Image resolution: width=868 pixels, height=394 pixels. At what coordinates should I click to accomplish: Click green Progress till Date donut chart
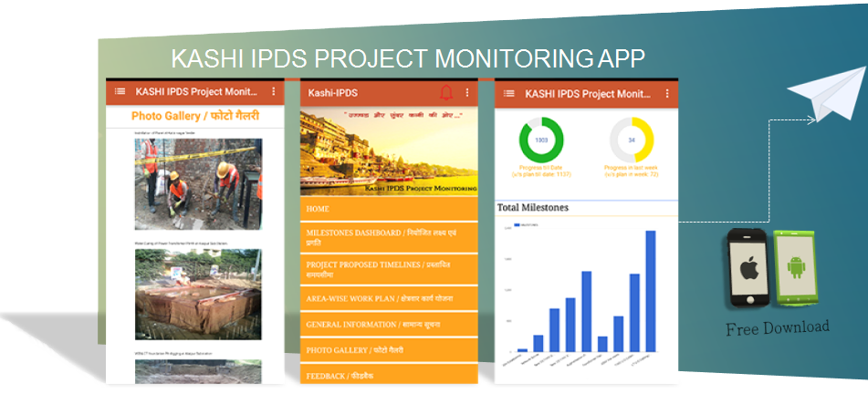[x=541, y=140]
